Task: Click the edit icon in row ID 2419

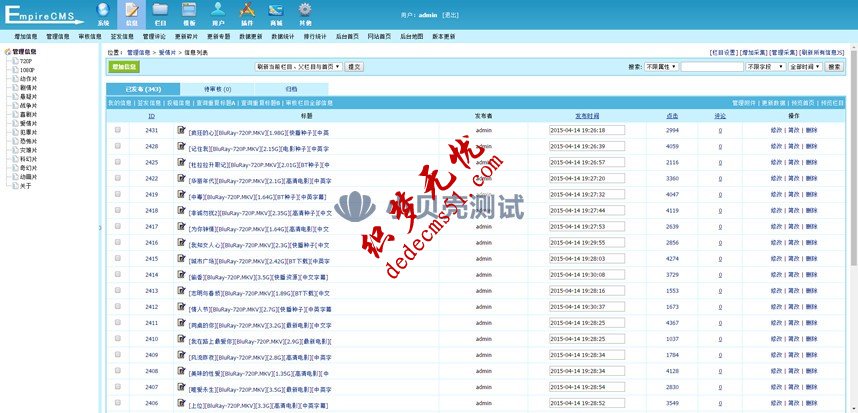Action: tap(182, 194)
